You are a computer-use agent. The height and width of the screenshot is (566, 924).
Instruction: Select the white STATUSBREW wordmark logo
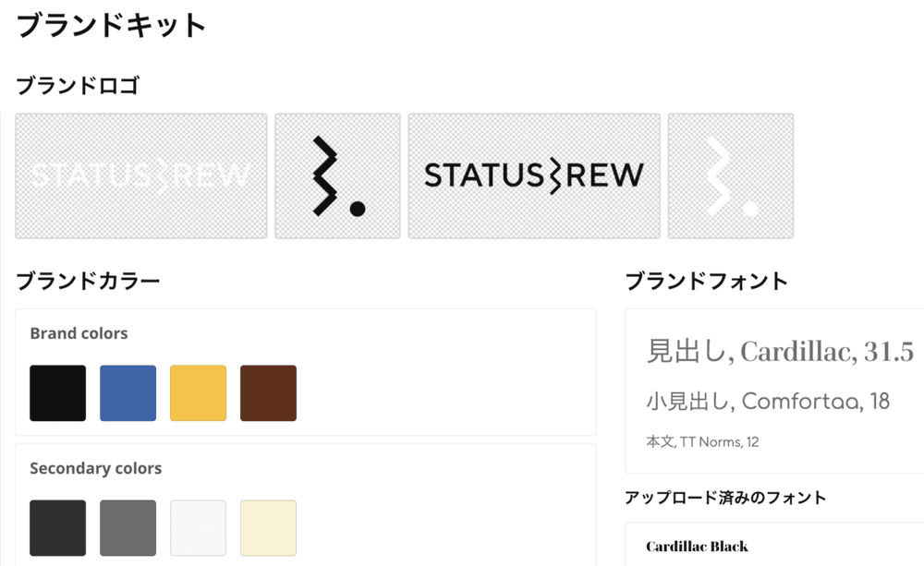pyautogui.click(x=141, y=175)
